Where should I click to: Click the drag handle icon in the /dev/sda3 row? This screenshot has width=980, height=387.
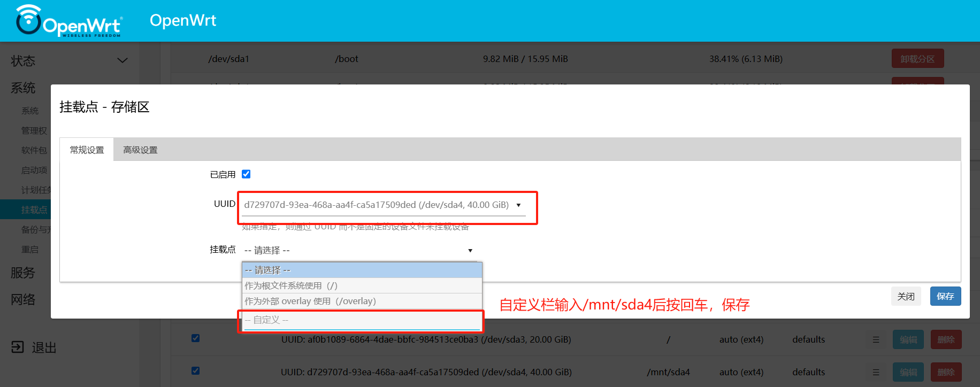coord(876,339)
